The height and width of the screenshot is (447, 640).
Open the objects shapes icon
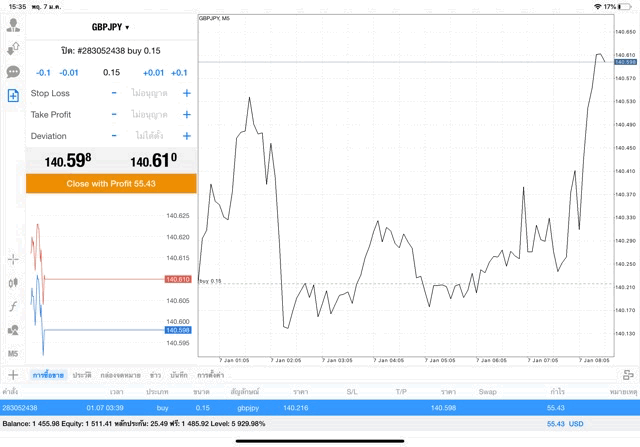click(13, 330)
